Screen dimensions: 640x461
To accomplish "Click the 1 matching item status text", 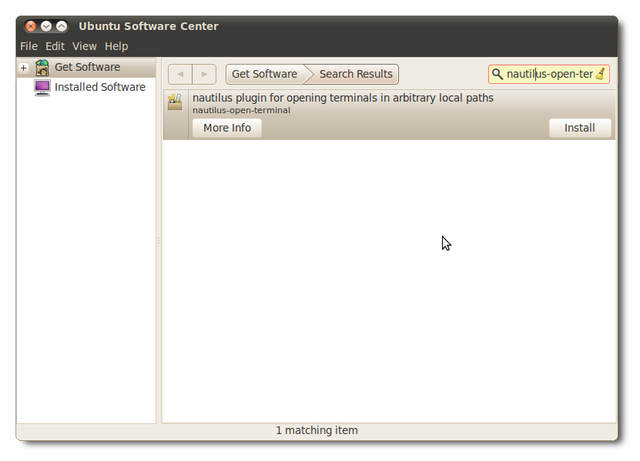I will pyautogui.click(x=317, y=430).
